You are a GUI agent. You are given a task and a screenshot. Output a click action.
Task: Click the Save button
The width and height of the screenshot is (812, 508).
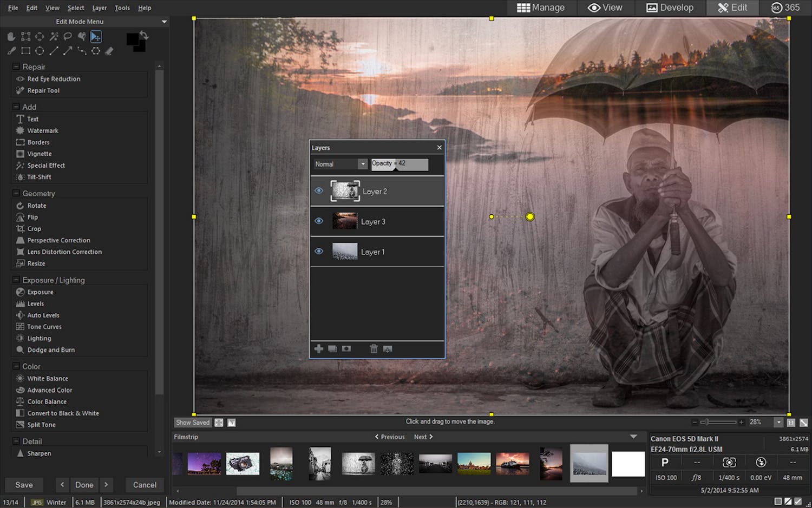point(24,485)
